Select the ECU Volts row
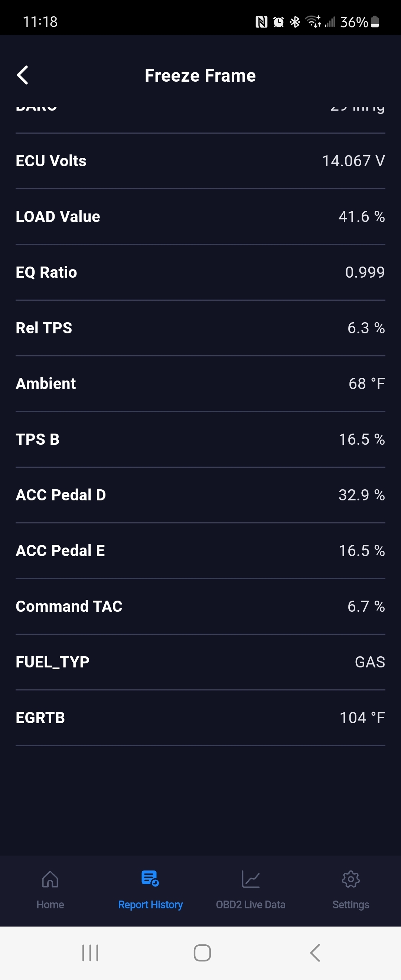The width and height of the screenshot is (401, 980). [200, 161]
